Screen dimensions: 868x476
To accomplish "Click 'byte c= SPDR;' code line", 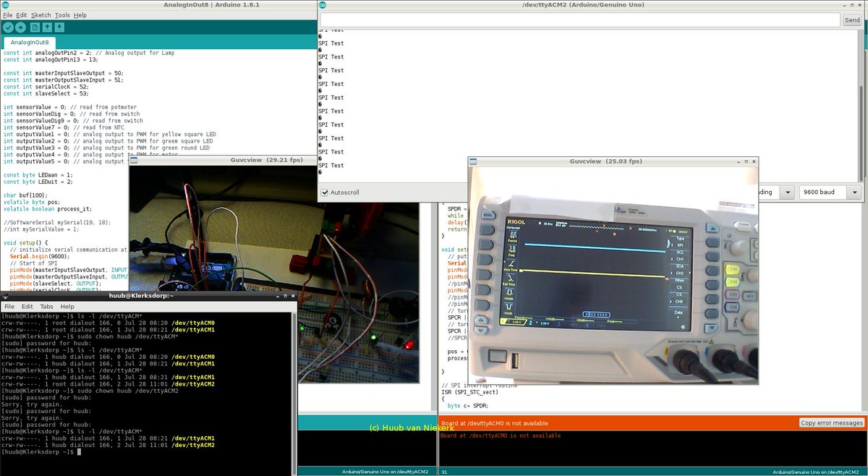I will pyautogui.click(x=469, y=406).
